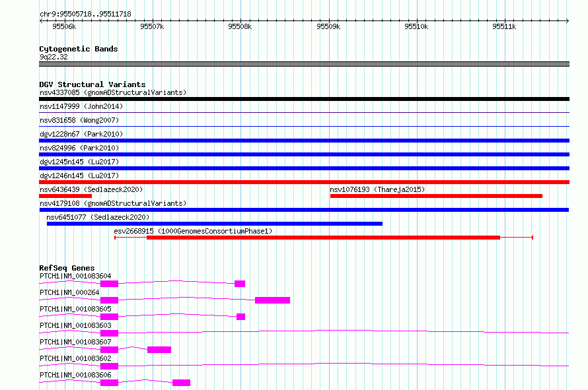Image resolution: width=588 pixels, height=390 pixels.
Task: Select PTCH1|NM_001083605 transcript label
Action: click(x=75, y=309)
